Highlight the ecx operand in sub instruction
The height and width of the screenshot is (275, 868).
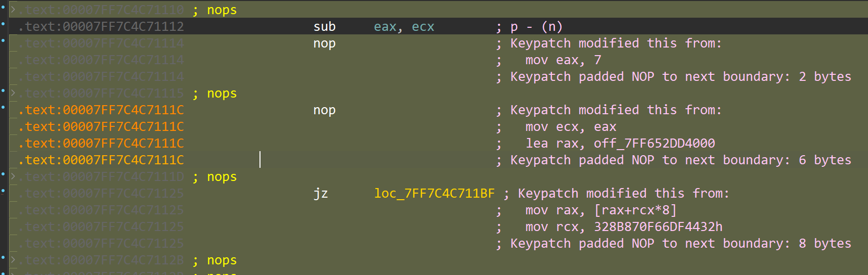(x=423, y=27)
